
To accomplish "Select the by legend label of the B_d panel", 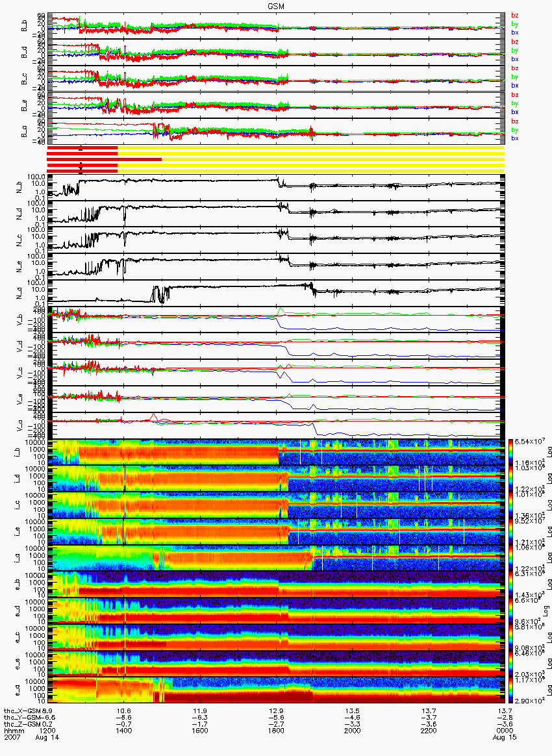I will pyautogui.click(x=515, y=50).
